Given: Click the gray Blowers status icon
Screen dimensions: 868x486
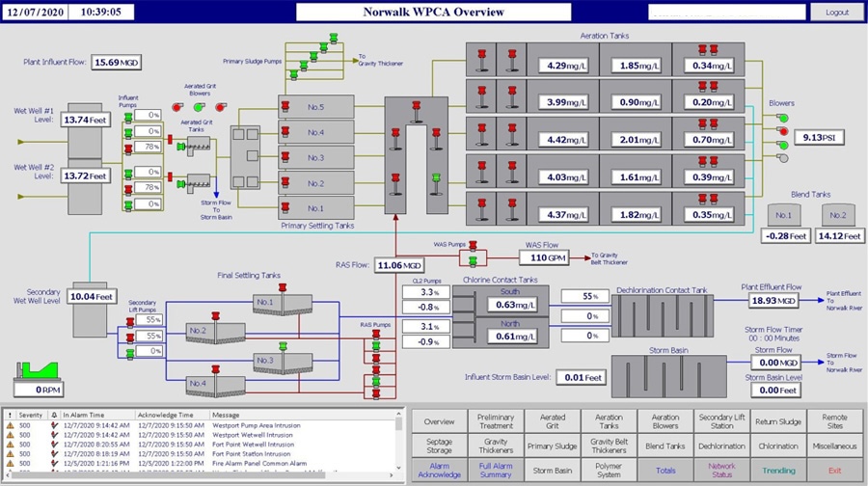Looking at the screenshot, I should (782, 158).
